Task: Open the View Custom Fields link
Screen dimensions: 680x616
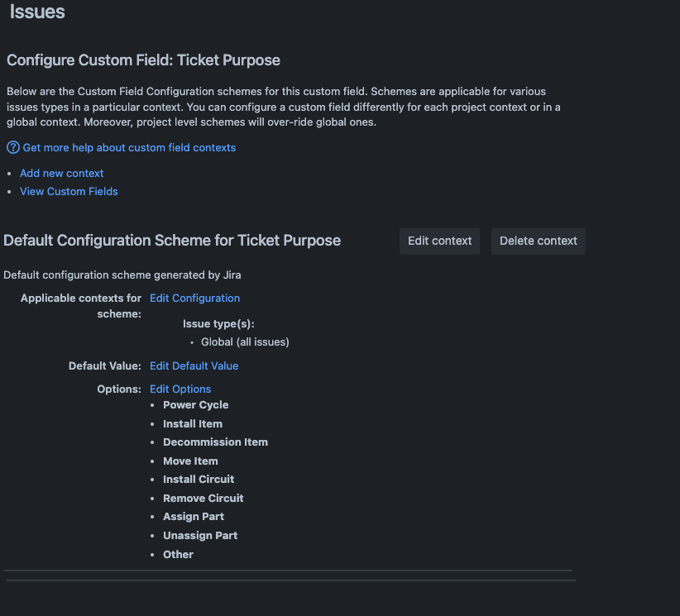Action: tap(69, 191)
